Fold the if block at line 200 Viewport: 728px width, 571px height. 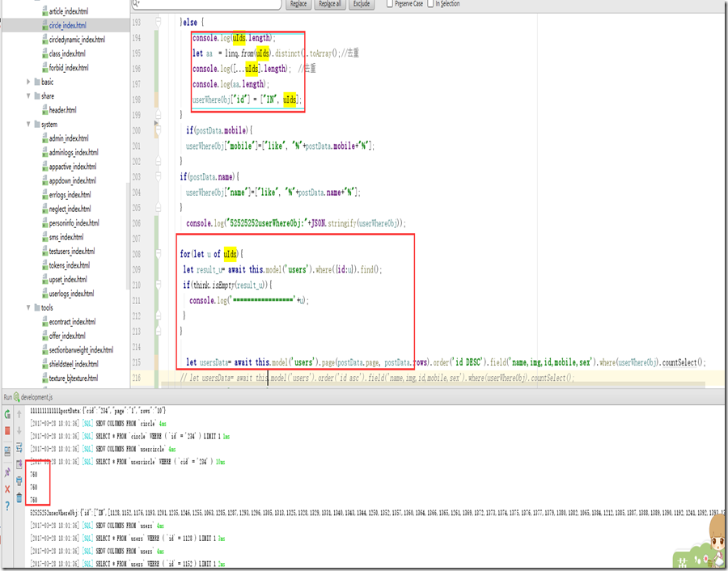[x=159, y=130]
